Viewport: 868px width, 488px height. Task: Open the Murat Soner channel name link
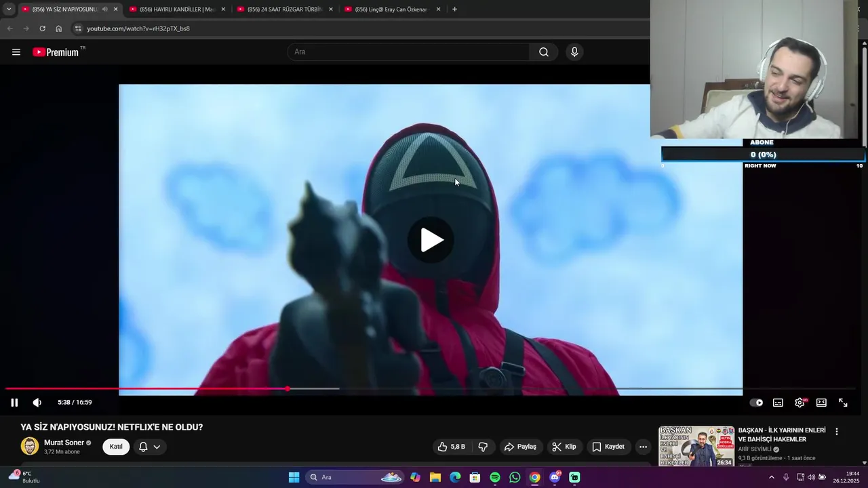click(64, 443)
